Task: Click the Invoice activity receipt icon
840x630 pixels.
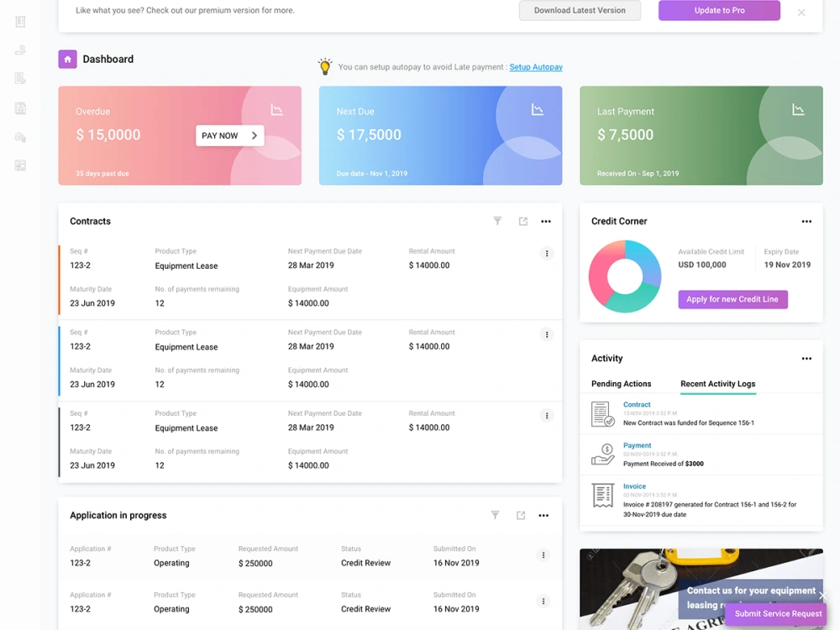Action: click(x=602, y=496)
